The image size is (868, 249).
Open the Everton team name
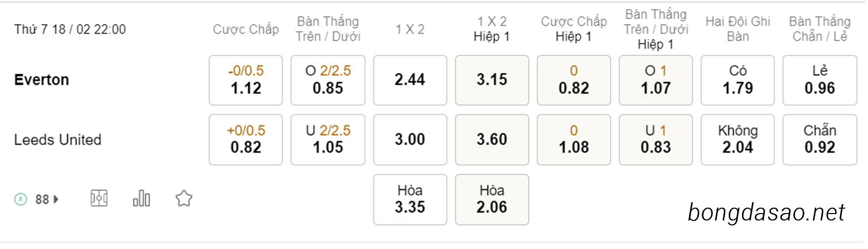(x=42, y=80)
